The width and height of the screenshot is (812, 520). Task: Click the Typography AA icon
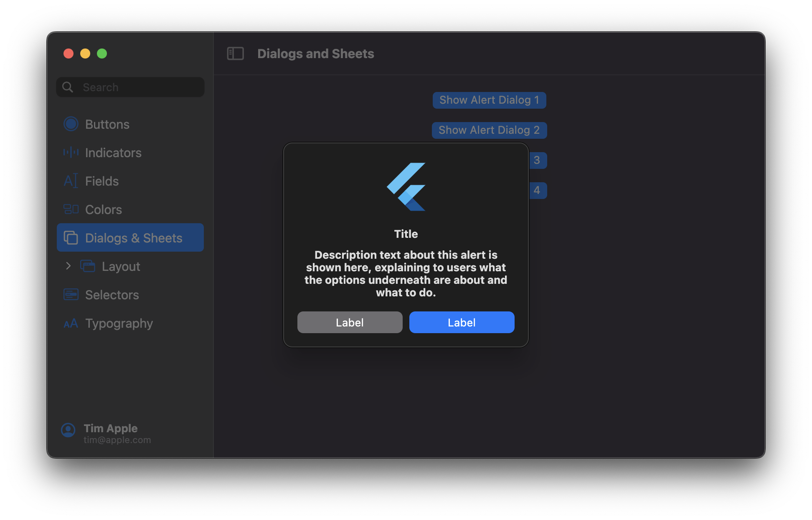pyautogui.click(x=71, y=324)
